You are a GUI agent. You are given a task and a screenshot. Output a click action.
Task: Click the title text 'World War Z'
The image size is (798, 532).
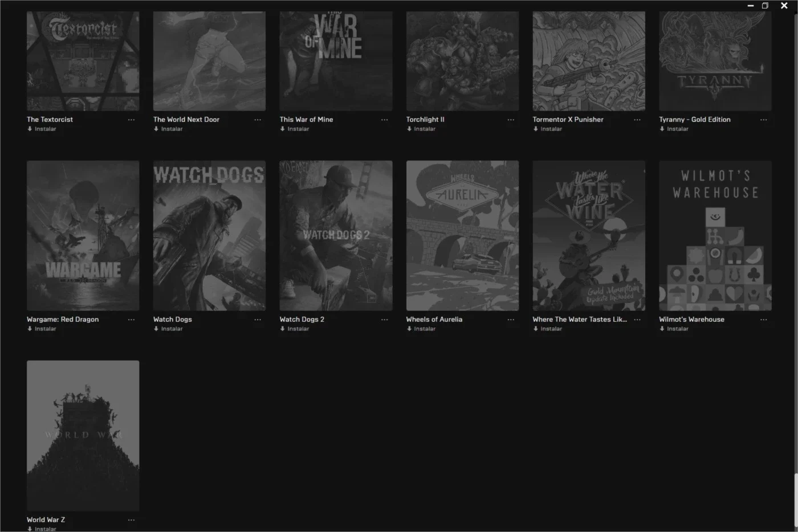46,519
